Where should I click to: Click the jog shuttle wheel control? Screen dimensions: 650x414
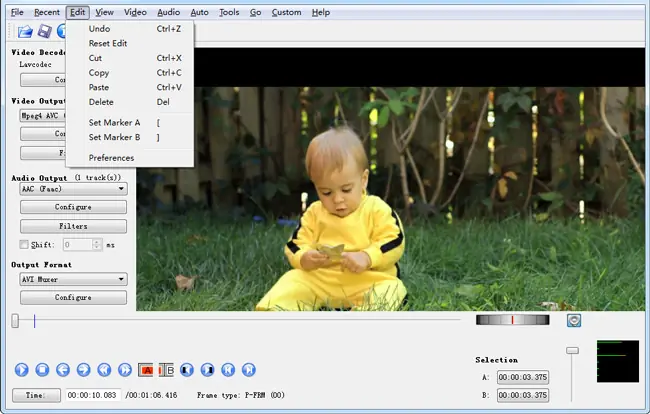coord(513,320)
